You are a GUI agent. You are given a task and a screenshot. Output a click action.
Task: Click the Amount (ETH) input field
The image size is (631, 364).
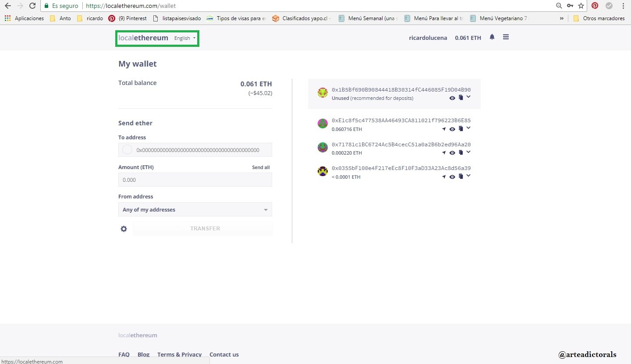(195, 180)
